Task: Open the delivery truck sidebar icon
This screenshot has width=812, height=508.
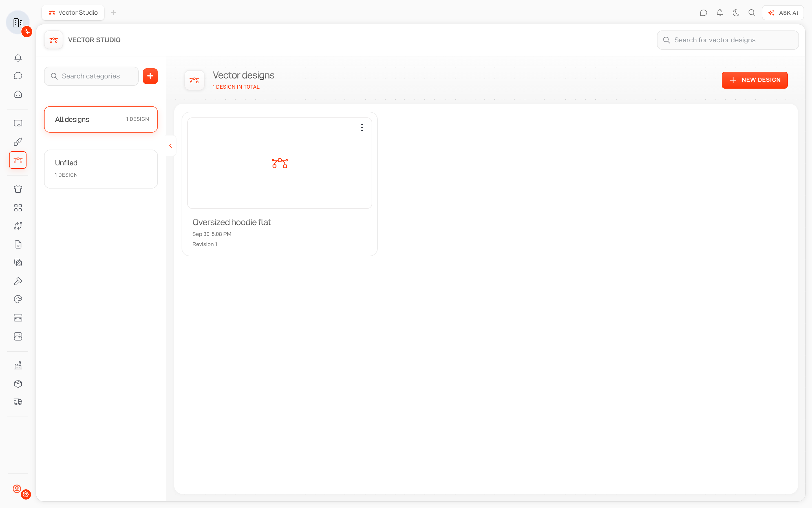Action: coord(18,402)
